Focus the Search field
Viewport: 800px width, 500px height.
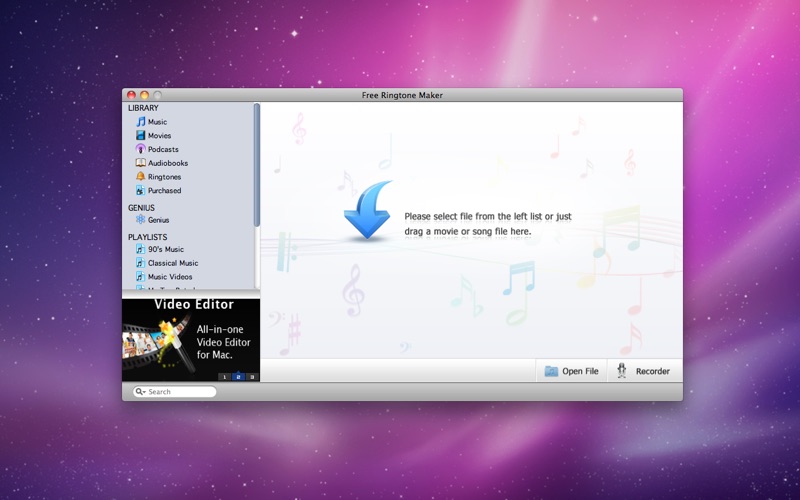[180, 392]
